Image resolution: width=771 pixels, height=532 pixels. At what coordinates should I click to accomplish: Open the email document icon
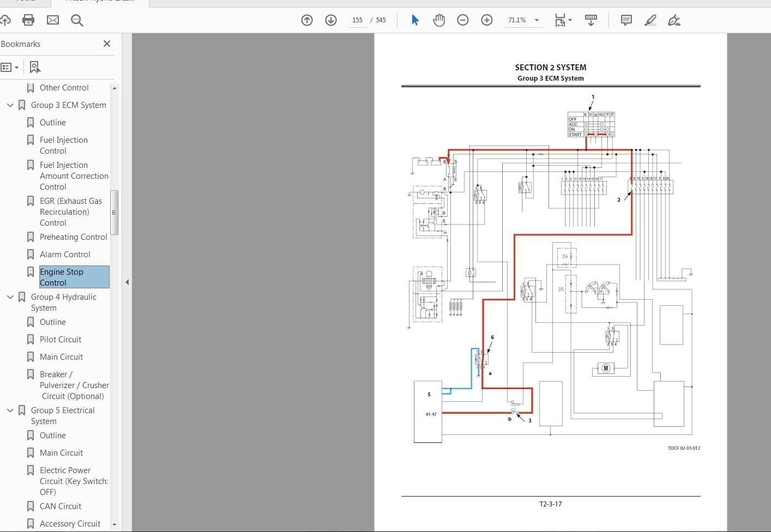[x=52, y=20]
